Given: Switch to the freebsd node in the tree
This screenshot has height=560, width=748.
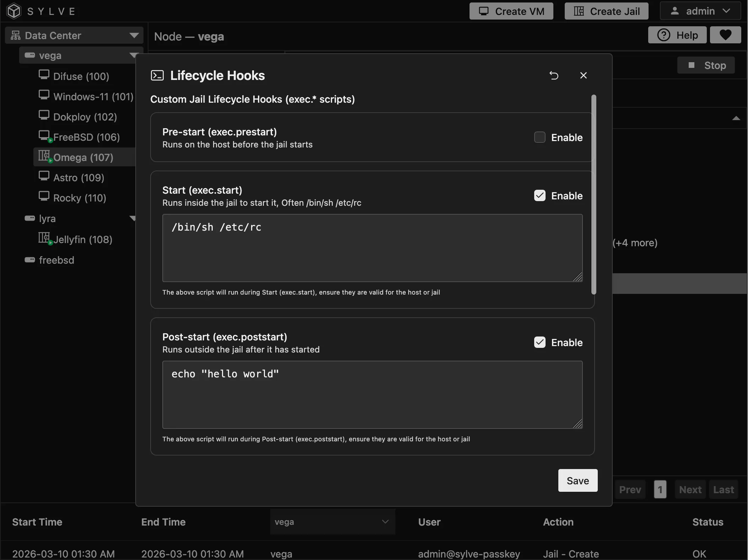Looking at the screenshot, I should pyautogui.click(x=56, y=260).
